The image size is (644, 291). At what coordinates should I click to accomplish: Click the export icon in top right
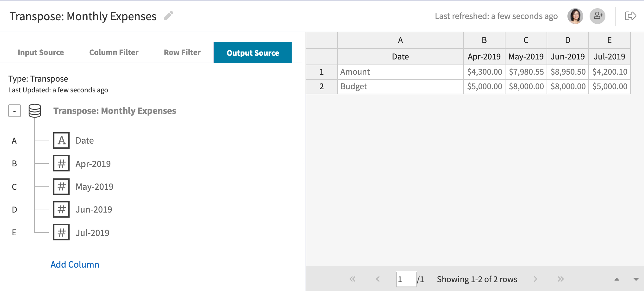pyautogui.click(x=630, y=15)
